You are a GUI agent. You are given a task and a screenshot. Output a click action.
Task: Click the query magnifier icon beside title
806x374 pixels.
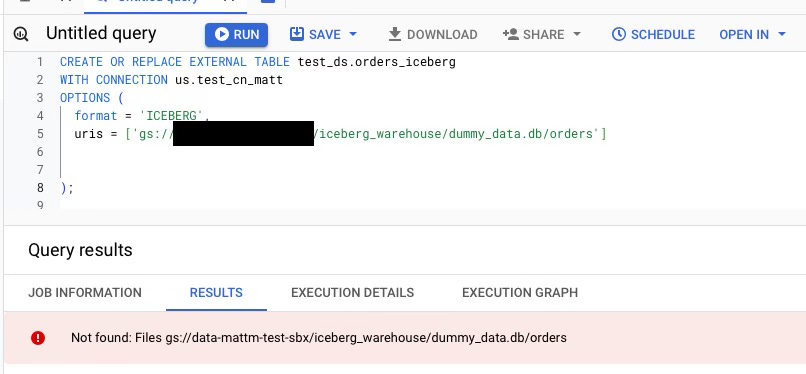21,34
